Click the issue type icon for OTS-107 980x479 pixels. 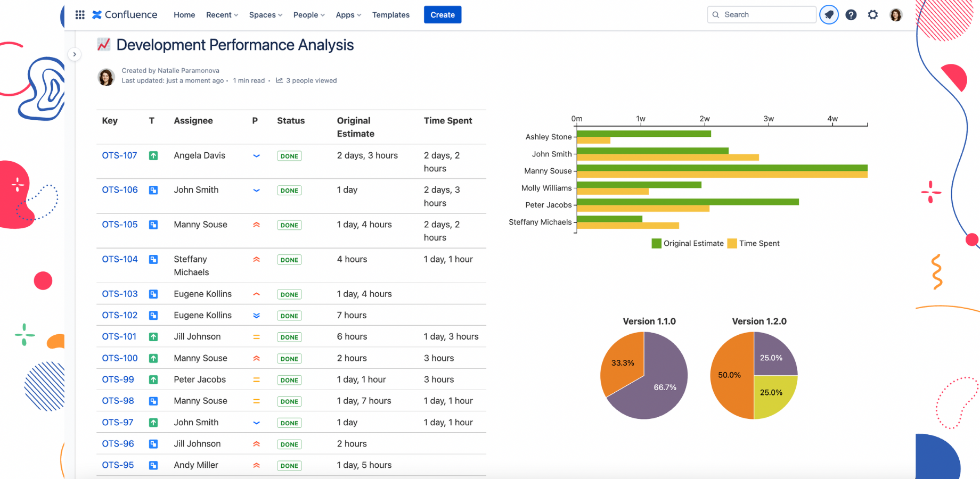(153, 156)
